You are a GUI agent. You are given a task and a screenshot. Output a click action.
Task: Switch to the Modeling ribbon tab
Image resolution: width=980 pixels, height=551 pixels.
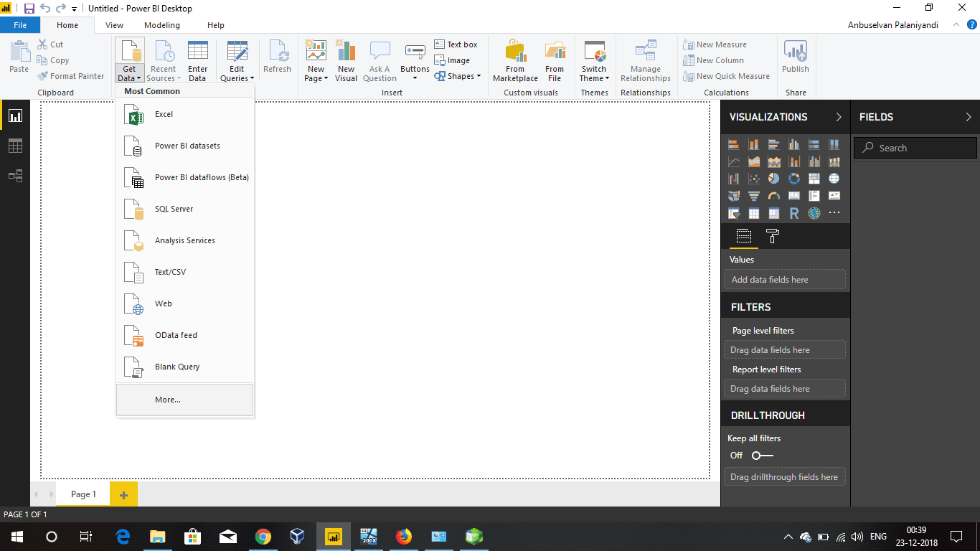162,25
